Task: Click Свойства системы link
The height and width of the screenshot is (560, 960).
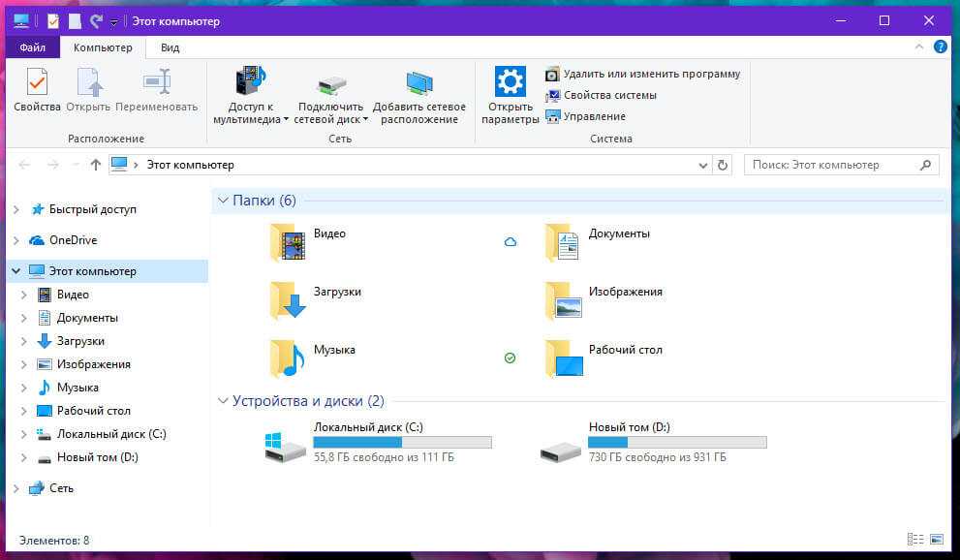Action: (x=609, y=95)
